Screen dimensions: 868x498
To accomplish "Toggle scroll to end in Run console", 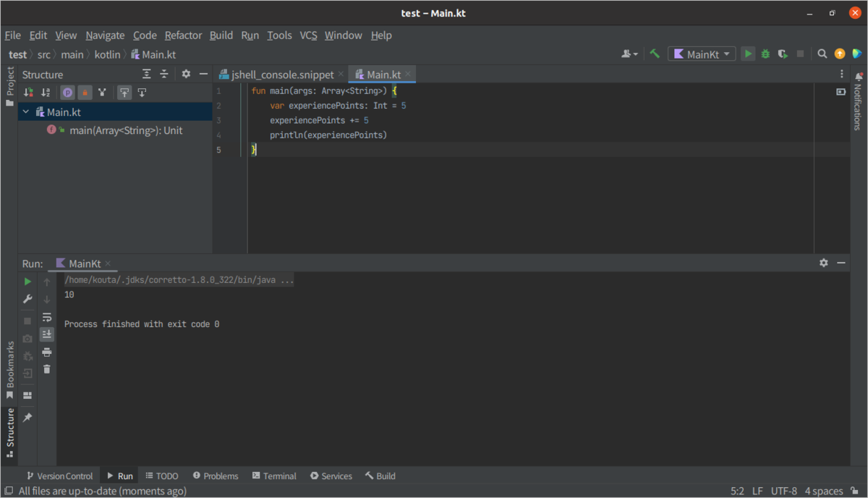I will [x=47, y=334].
